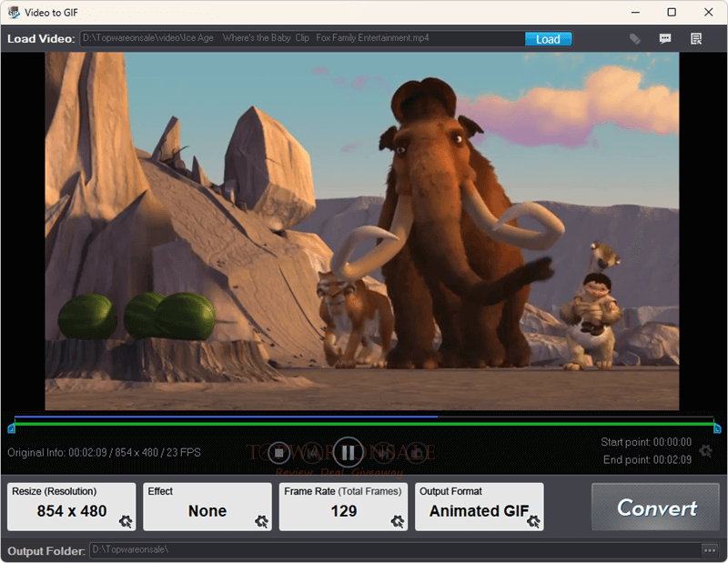This screenshot has width=728, height=563.
Task: Browse output folder with ellipsis button
Action: 710,550
